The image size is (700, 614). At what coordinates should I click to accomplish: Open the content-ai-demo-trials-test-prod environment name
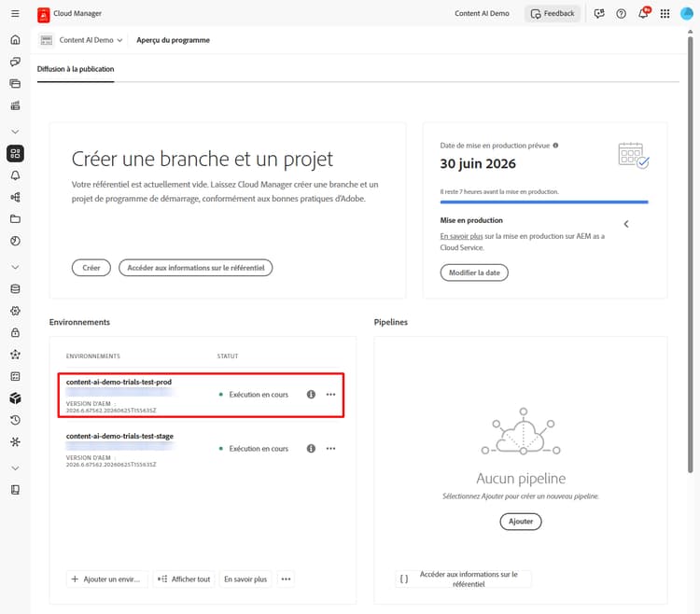[119, 382]
